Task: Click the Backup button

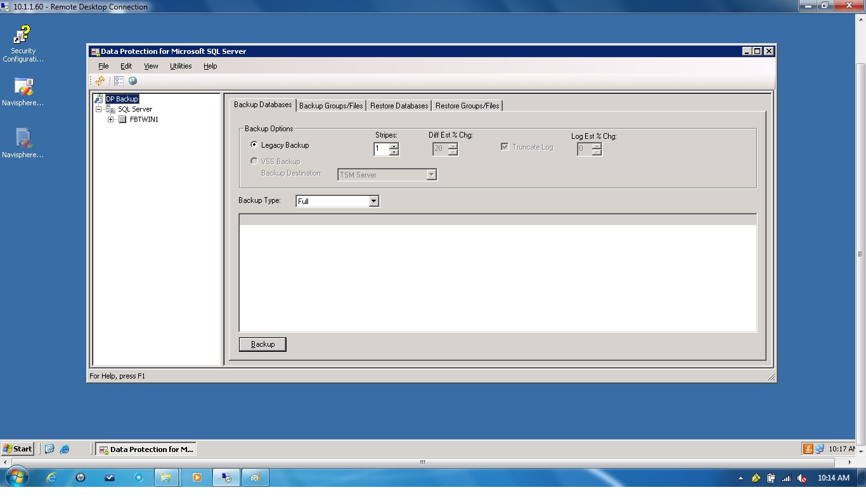Action: [262, 344]
